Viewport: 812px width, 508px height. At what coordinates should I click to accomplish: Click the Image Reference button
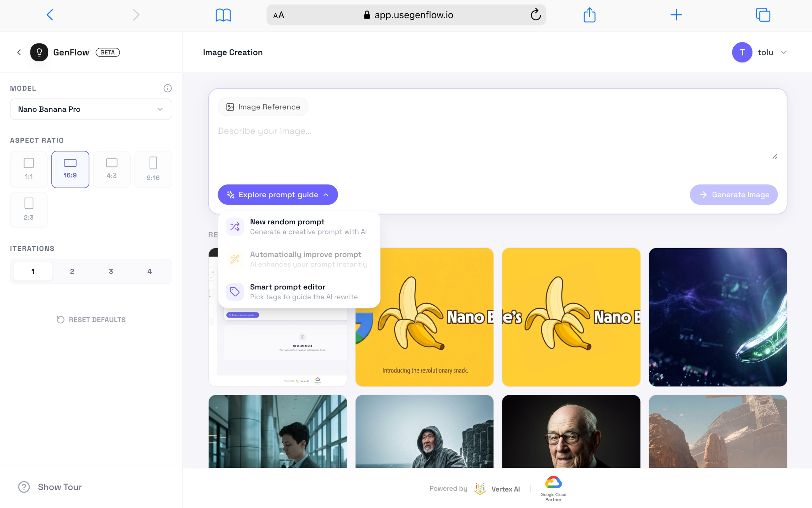[x=263, y=107]
